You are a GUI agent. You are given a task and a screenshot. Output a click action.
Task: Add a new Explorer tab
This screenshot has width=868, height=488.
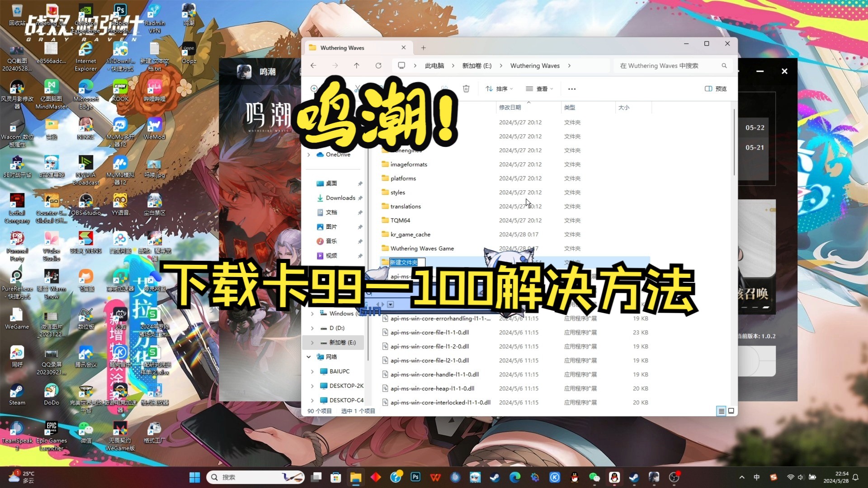[x=424, y=47]
